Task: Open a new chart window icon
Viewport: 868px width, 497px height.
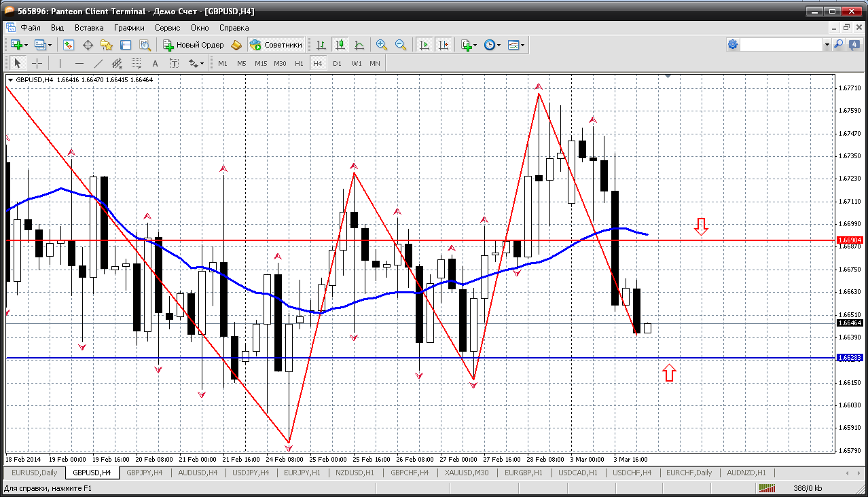Action: click(16, 45)
